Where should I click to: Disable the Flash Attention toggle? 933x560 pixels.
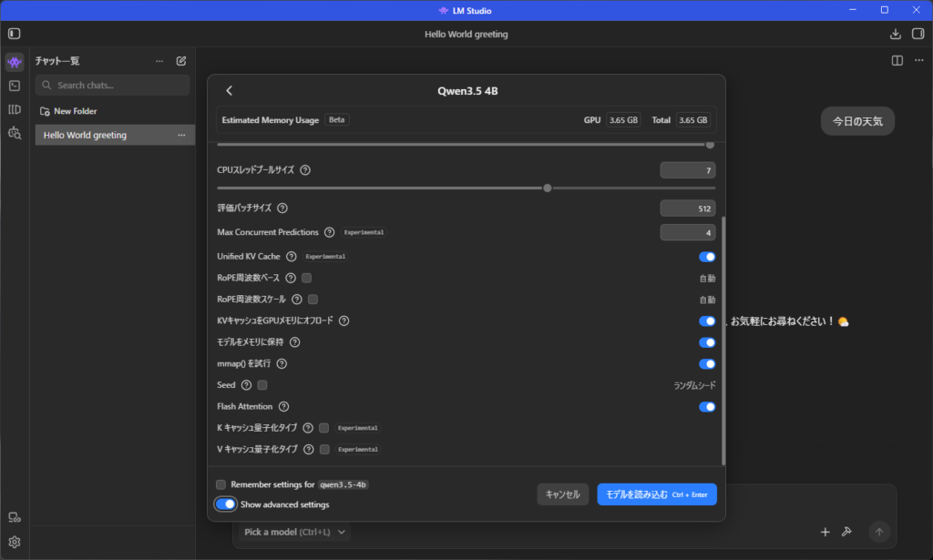[706, 407]
